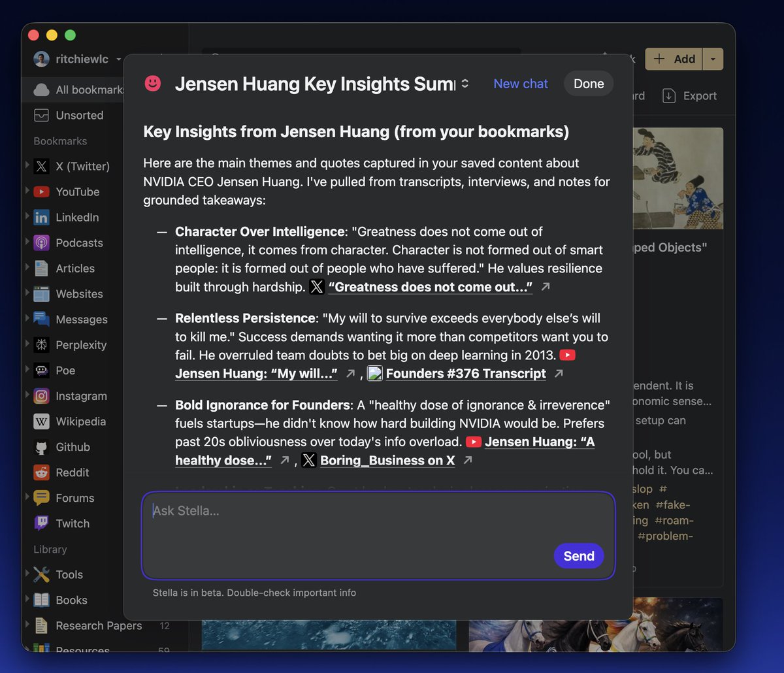Image resolution: width=784 pixels, height=673 pixels.
Task: Select the Unsorted inbox icon
Action: [41, 115]
